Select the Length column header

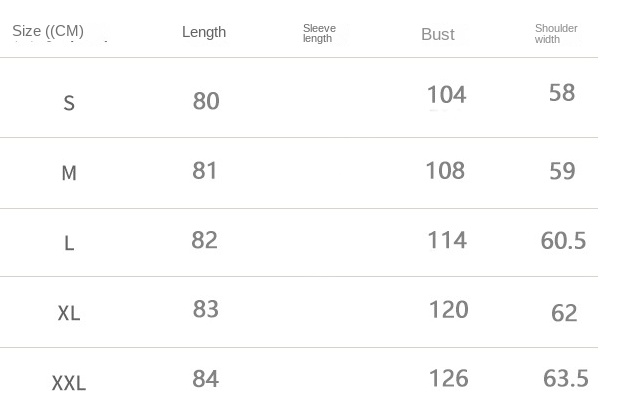[204, 32]
